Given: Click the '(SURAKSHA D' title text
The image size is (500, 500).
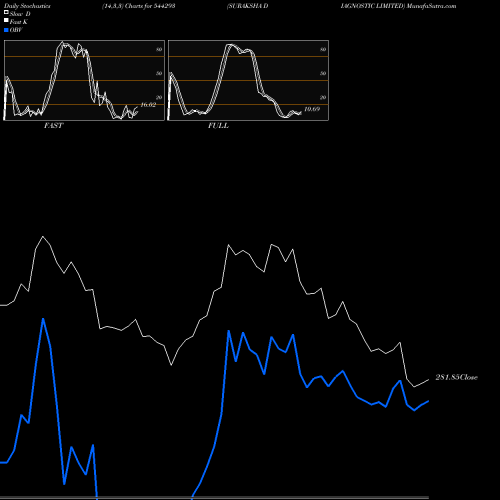Looking at the screenshot, I should pyautogui.click(x=248, y=6).
